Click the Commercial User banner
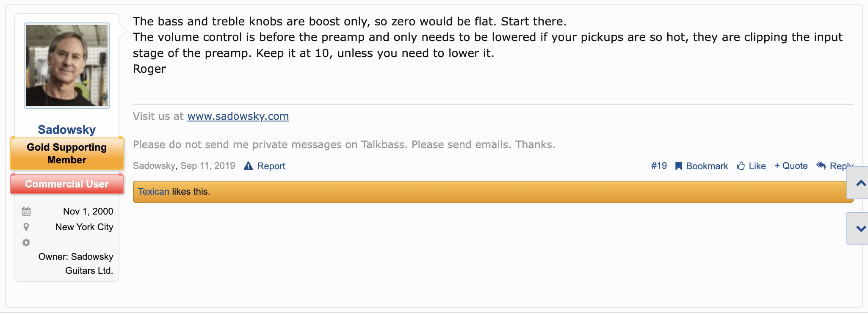868x314 pixels. click(67, 184)
